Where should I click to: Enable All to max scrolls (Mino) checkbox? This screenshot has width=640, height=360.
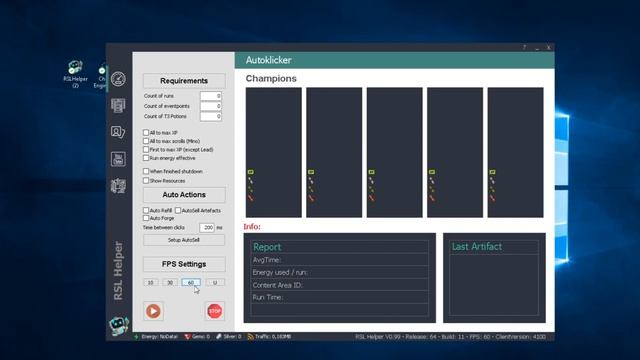point(146,141)
